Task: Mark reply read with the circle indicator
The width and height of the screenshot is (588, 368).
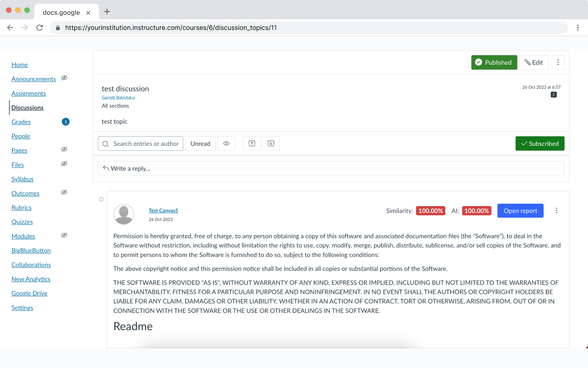Action: (102, 200)
